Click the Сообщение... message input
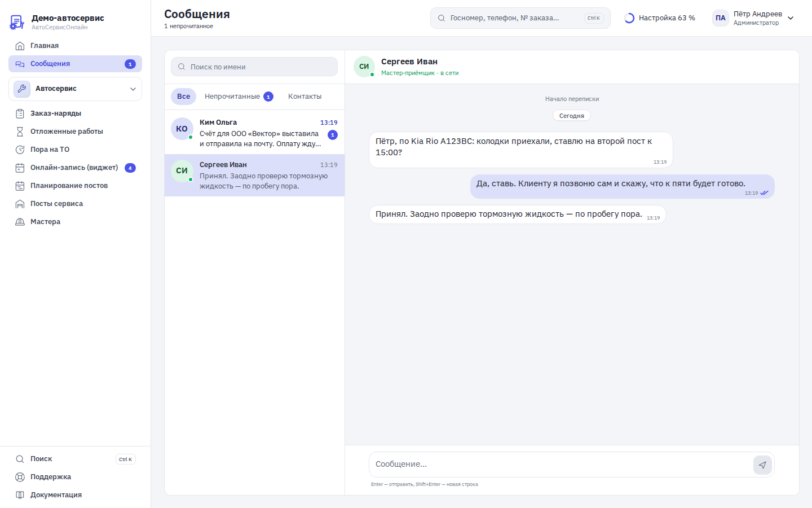 click(561, 465)
